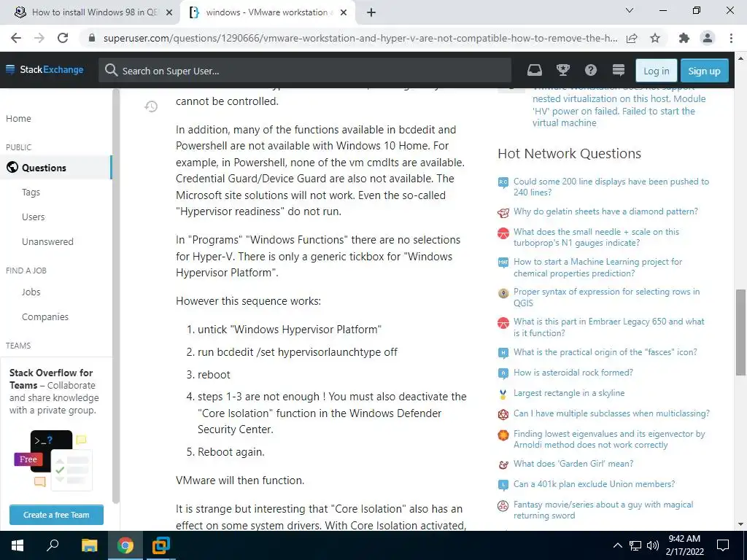
Task: Open multiple subclasses multiclassing question
Action: 611,413
